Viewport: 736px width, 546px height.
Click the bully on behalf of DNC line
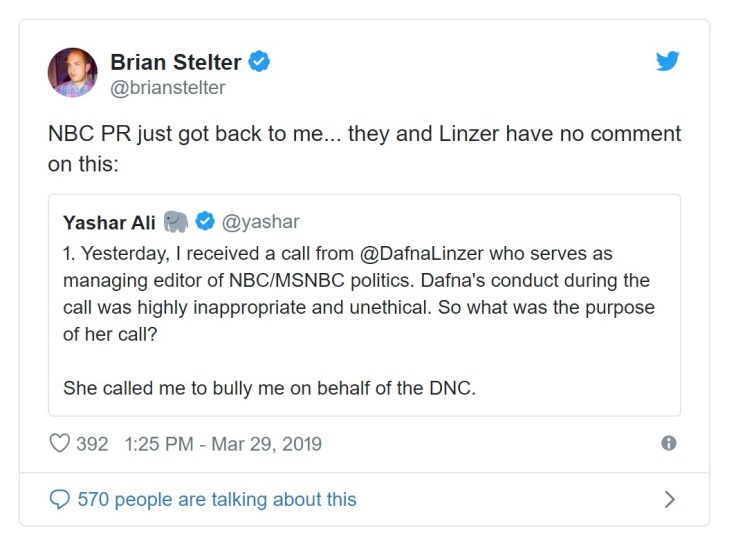click(269, 387)
